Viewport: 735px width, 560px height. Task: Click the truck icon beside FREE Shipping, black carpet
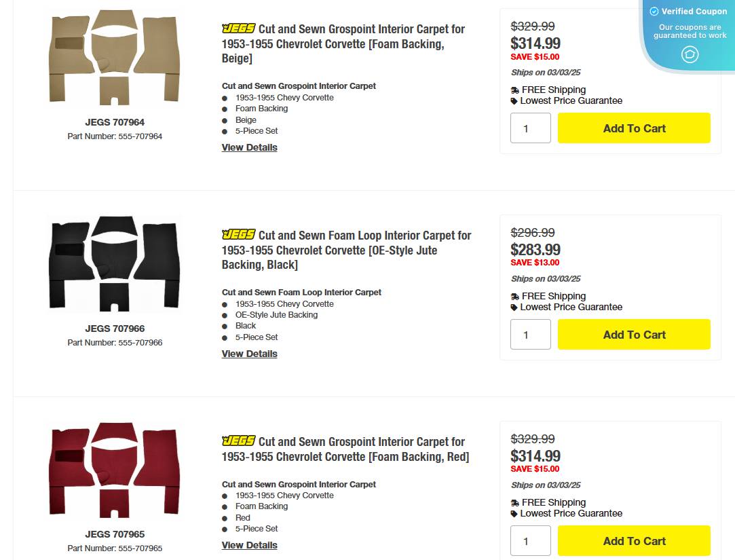point(513,296)
